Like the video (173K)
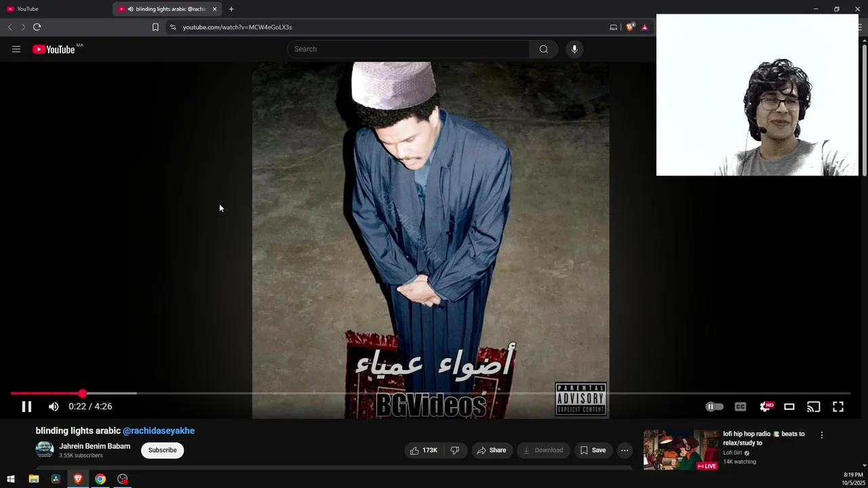The height and width of the screenshot is (488, 868). (423, 450)
